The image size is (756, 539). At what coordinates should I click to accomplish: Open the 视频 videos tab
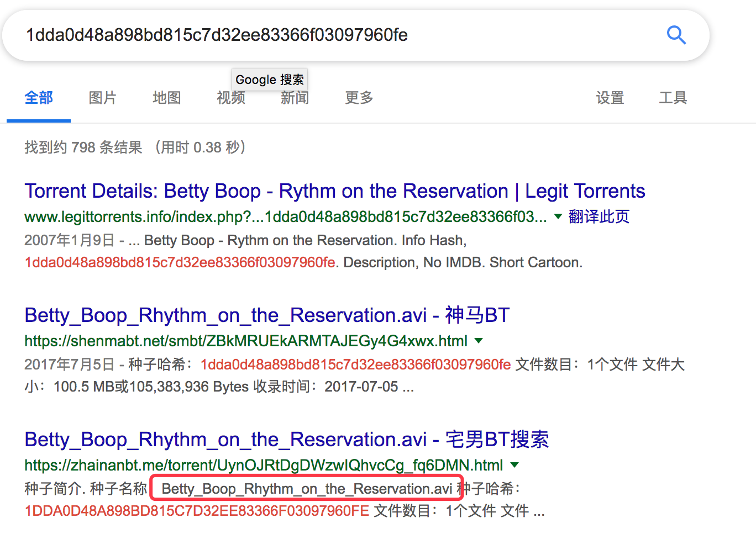pos(231,98)
